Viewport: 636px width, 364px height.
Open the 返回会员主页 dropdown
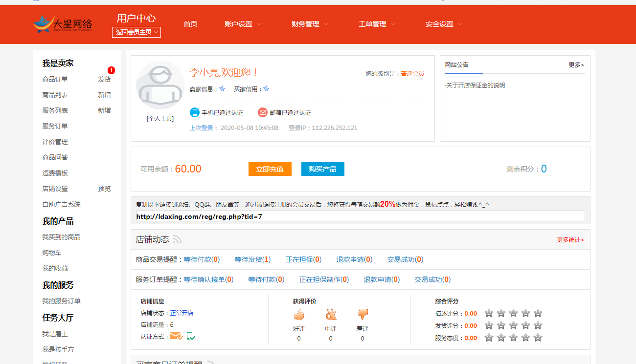pyautogui.click(x=136, y=32)
